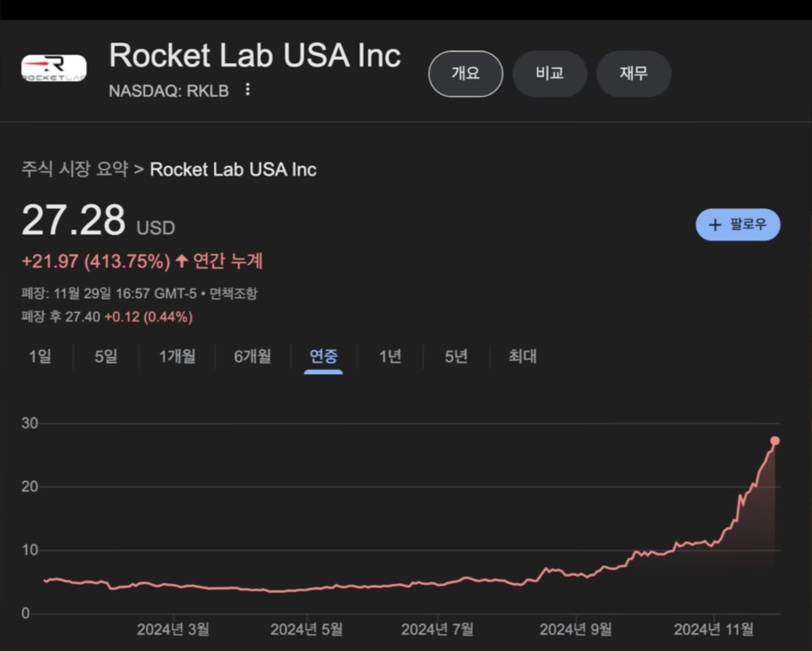Click the chart's latest price endpoint dot
Image resolution: width=812 pixels, height=651 pixels.
(x=775, y=441)
